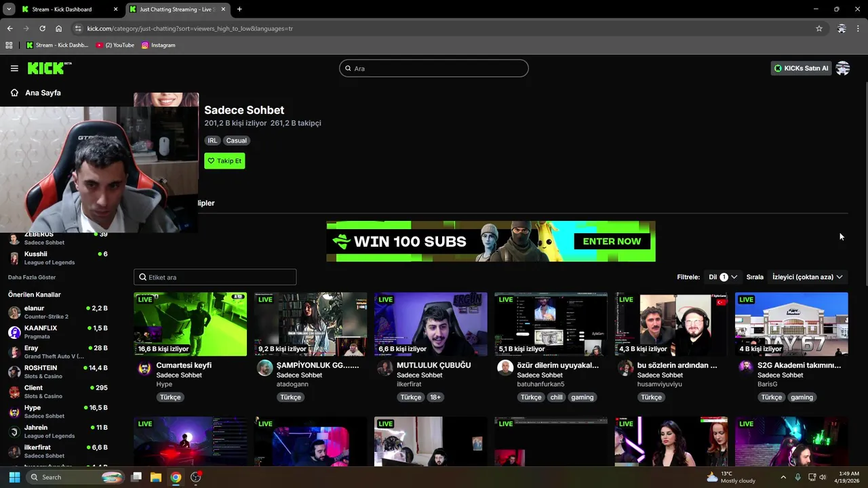Go to Ana Sayfa home

click(x=36, y=93)
